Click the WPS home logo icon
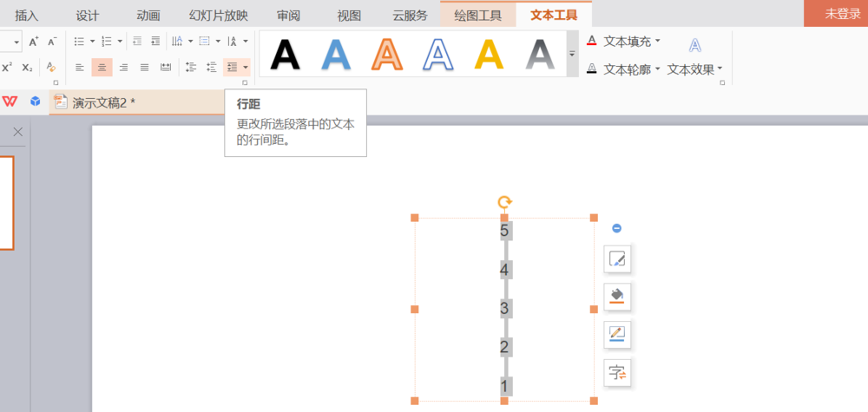The image size is (868, 412). 10,101
